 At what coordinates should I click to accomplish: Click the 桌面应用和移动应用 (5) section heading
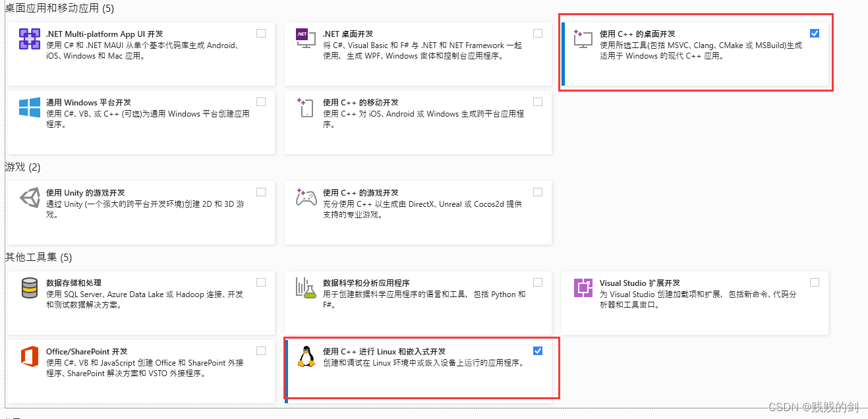[59, 9]
